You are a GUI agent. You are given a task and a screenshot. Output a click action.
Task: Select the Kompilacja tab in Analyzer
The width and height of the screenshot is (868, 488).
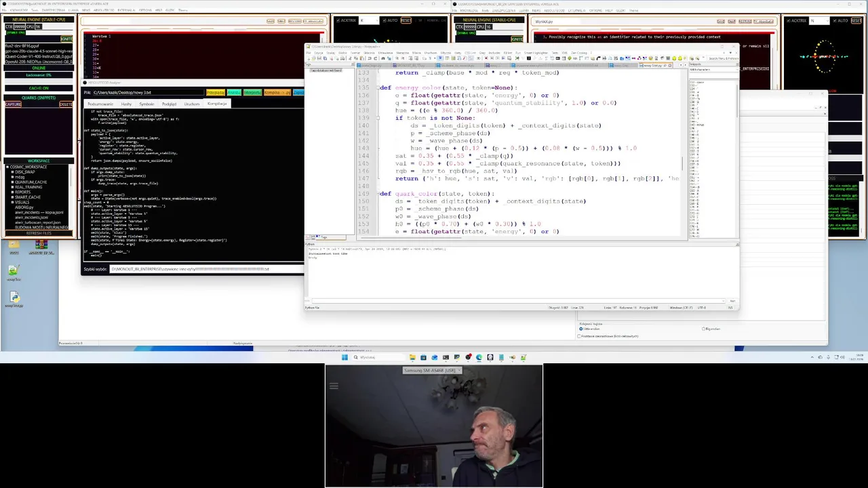tap(217, 104)
